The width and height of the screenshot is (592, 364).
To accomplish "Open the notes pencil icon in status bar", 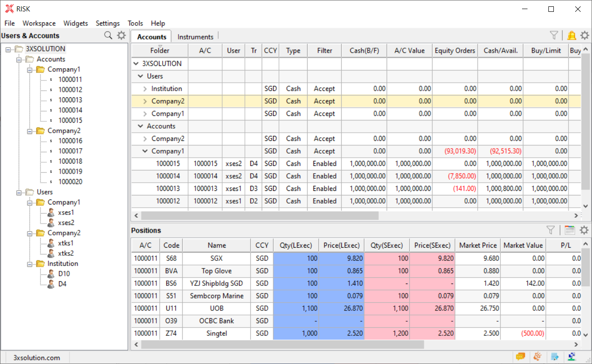I will pyautogui.click(x=555, y=357).
